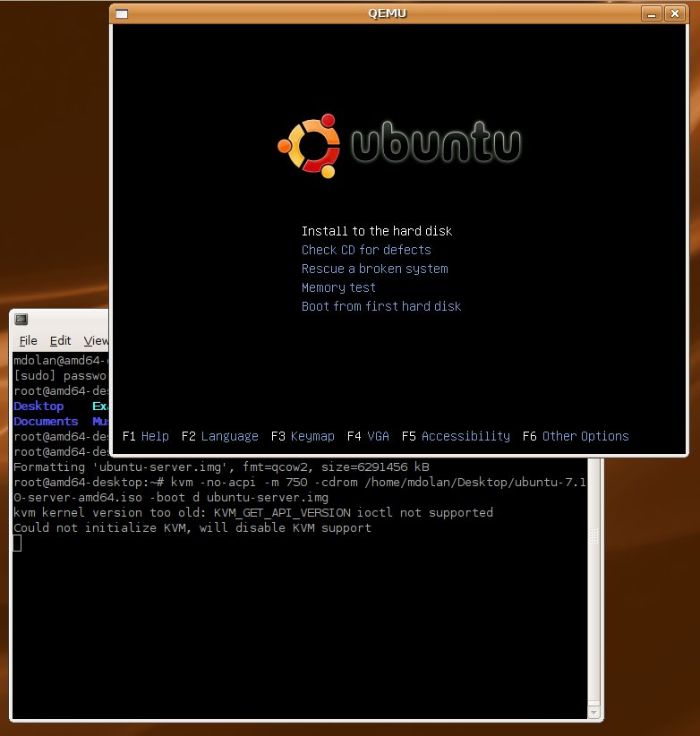
Task: Select Rescue a broken system
Action: [374, 269]
